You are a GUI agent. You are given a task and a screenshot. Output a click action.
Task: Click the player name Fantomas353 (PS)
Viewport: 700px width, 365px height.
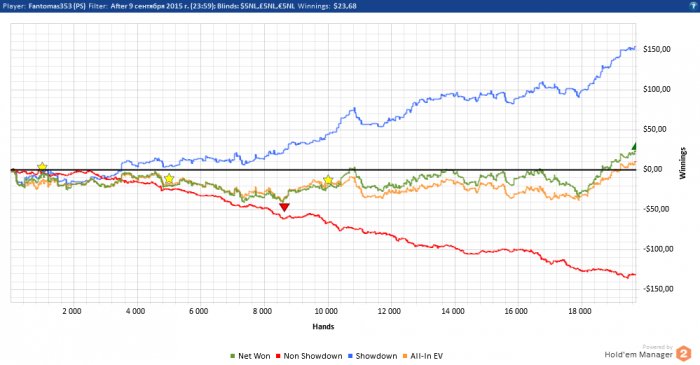click(x=57, y=6)
